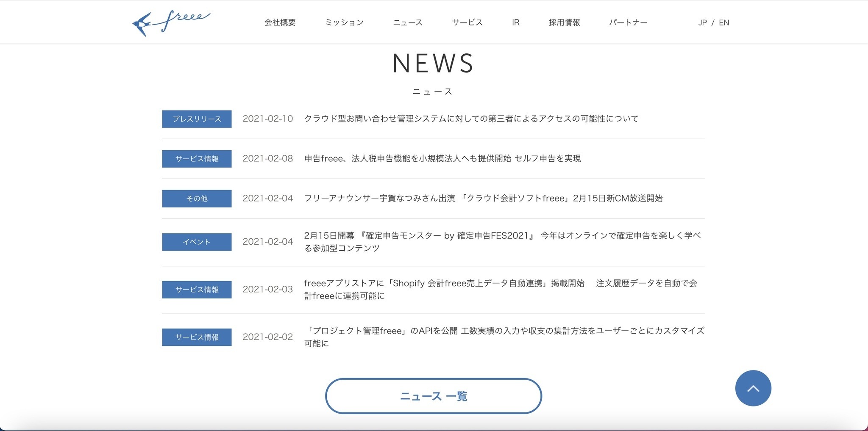This screenshot has height=431, width=868.
Task: Open the 申告freee corporate tax news article
Action: (442, 159)
